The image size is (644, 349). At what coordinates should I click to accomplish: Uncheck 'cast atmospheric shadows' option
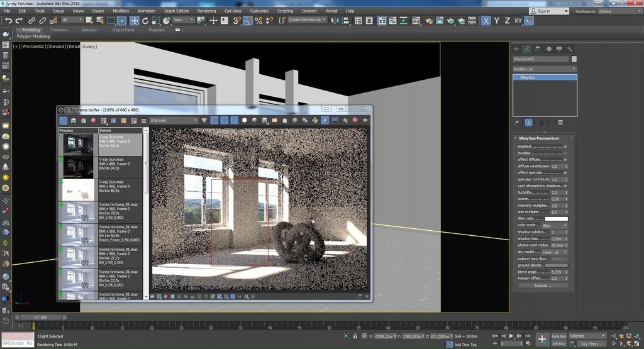565,186
